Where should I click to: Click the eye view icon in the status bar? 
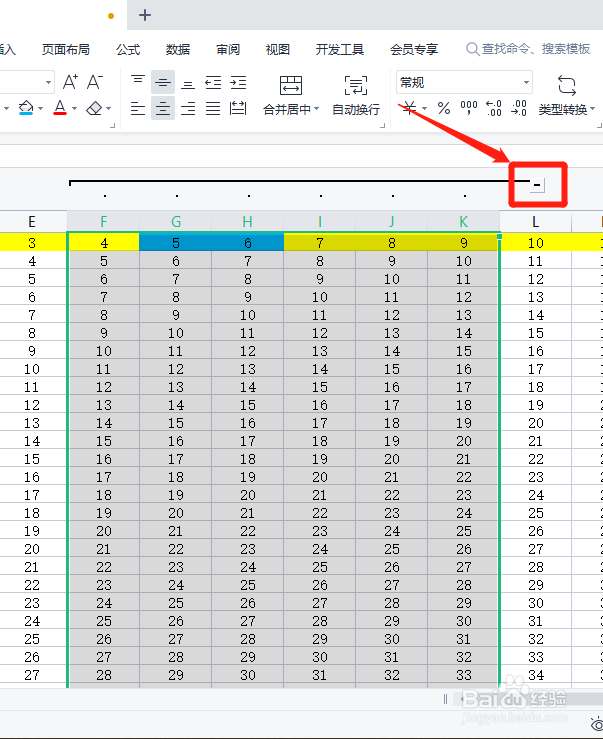[x=597, y=724]
